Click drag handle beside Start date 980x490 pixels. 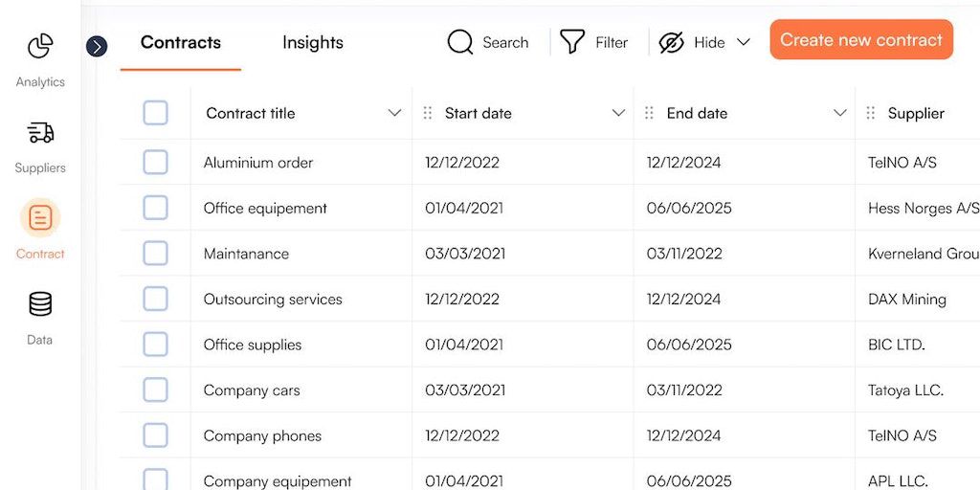click(428, 113)
